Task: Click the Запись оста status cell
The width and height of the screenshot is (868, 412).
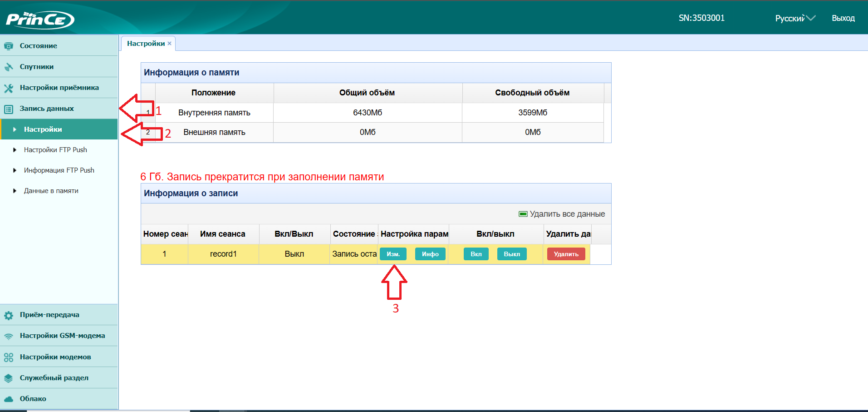Action: coord(354,254)
